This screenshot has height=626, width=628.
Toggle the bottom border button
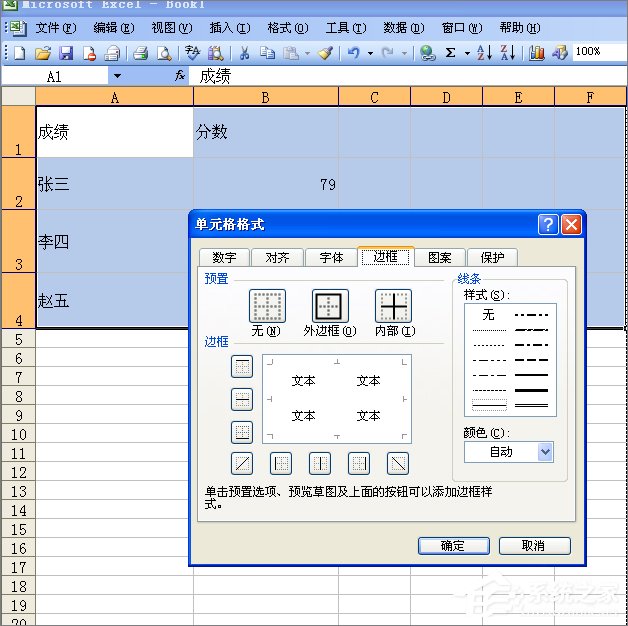point(242,432)
